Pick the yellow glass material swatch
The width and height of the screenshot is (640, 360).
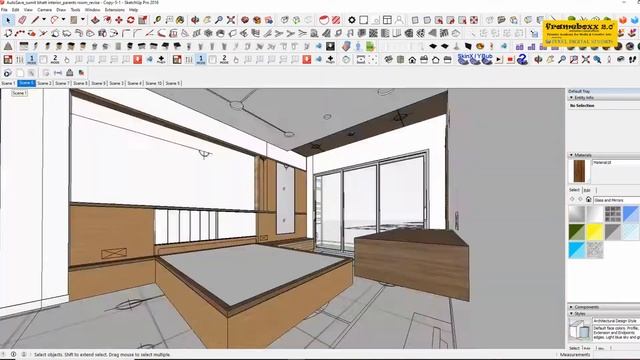point(595,232)
